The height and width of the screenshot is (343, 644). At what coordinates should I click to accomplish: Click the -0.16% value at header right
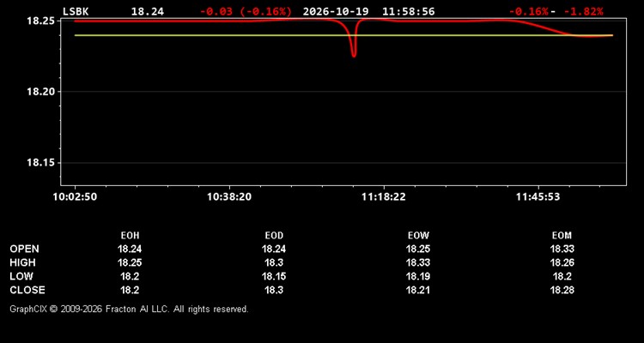click(x=529, y=11)
